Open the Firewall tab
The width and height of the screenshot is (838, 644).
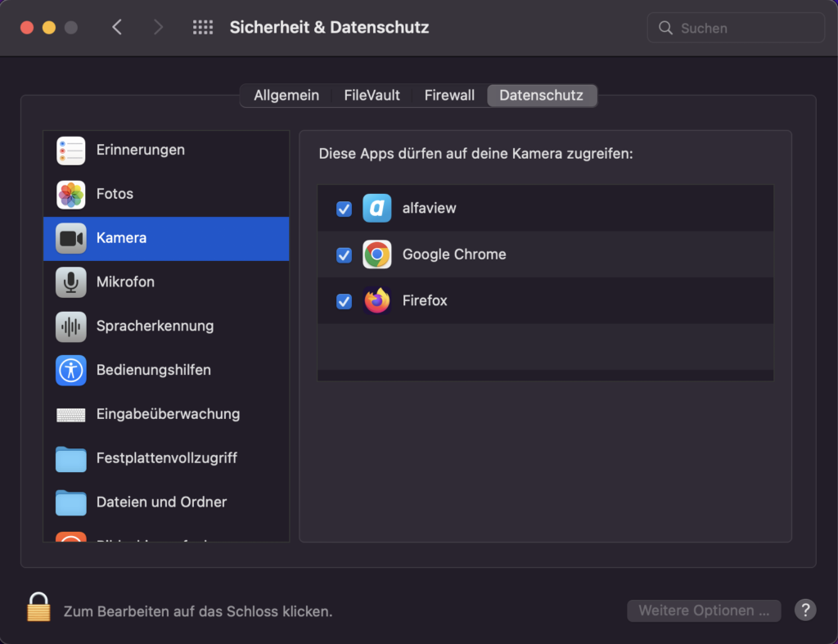pyautogui.click(x=448, y=95)
